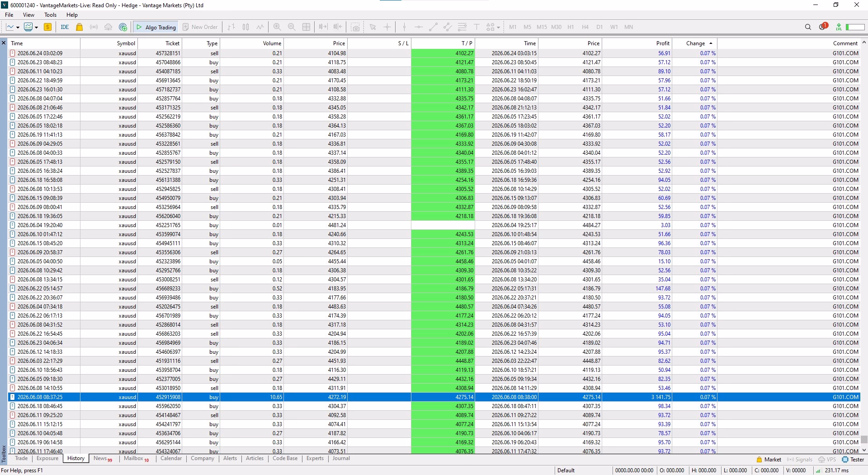Viewport: 868px width, 475px height.
Task: Switch to the News tab
Action: 102,458
